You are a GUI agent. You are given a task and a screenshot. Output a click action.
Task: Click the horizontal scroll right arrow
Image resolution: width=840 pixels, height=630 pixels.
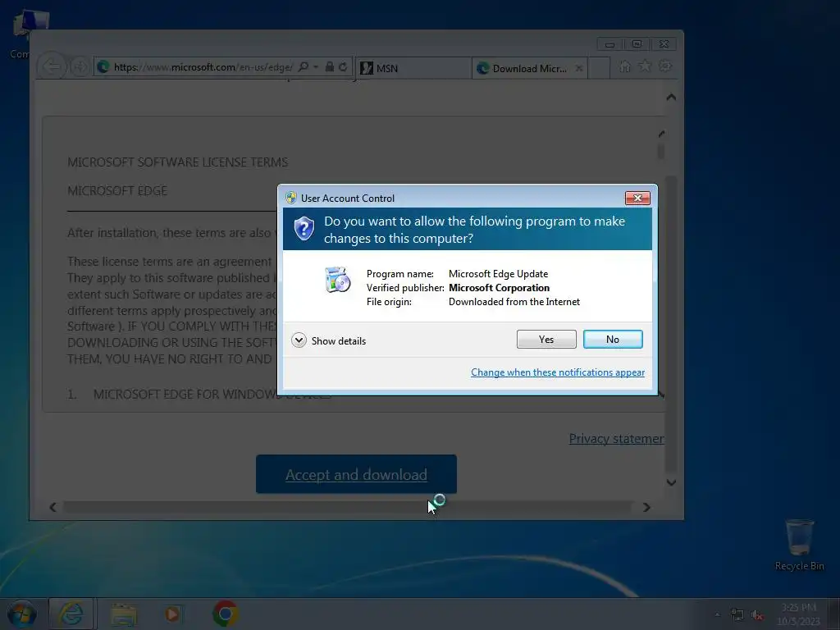tap(646, 507)
